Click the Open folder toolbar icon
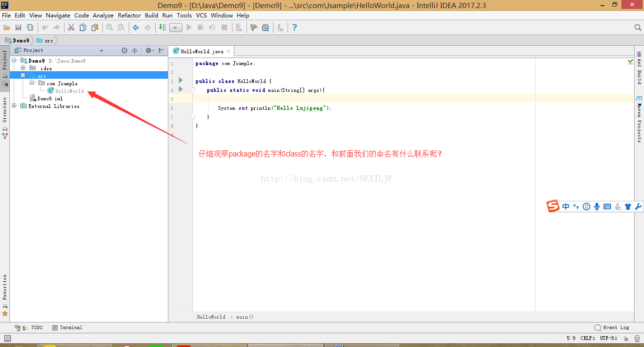The height and width of the screenshot is (347, 644). tap(7, 27)
